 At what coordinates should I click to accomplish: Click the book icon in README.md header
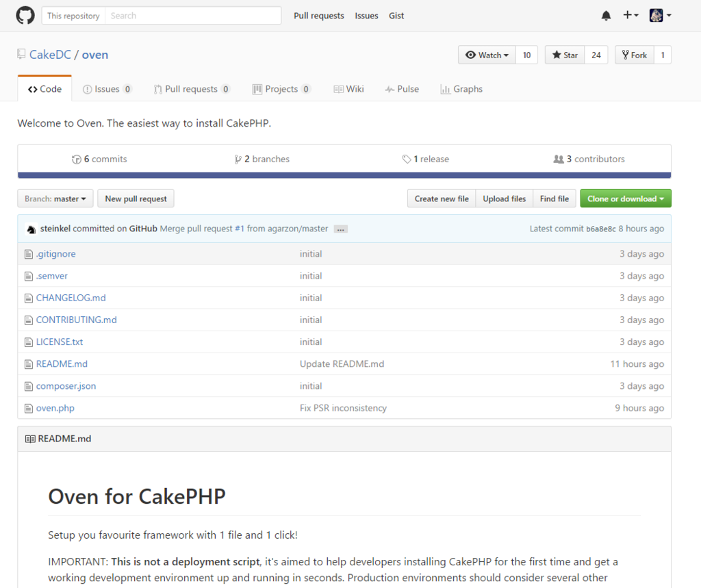[30, 439]
